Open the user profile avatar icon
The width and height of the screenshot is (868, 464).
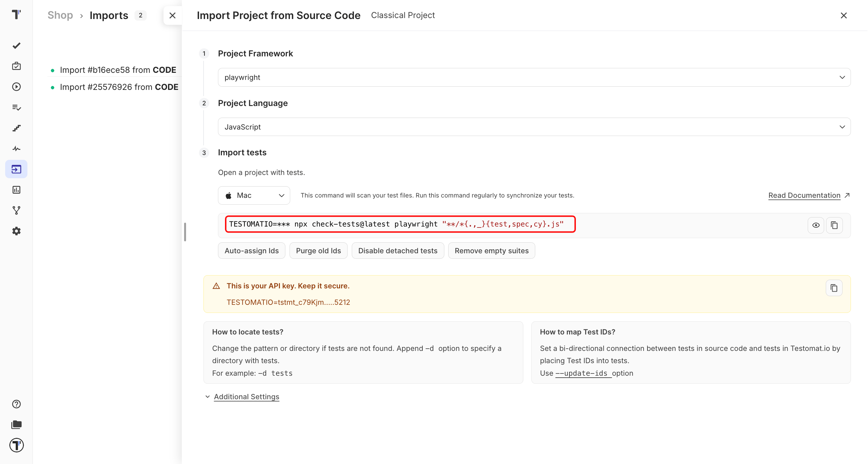tap(16, 445)
